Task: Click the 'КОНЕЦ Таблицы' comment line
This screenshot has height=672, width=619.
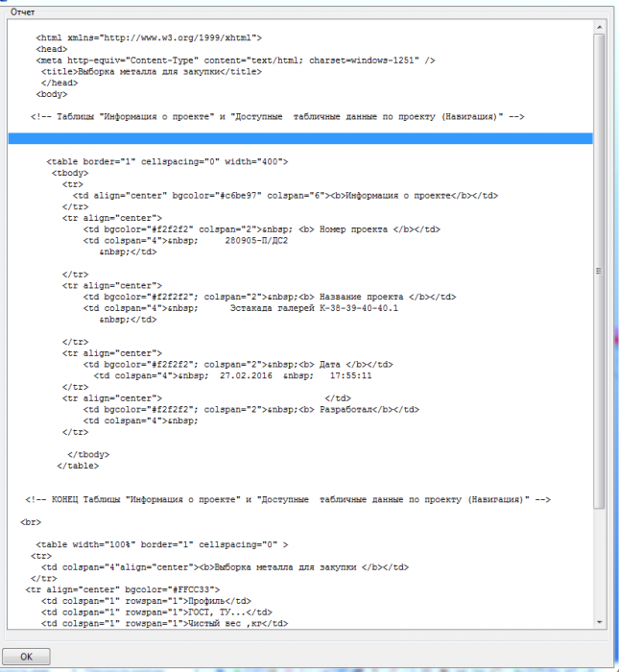Action: point(288,499)
